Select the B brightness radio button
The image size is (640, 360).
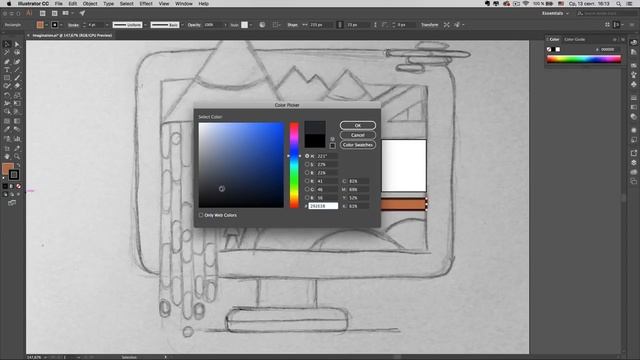(307, 173)
